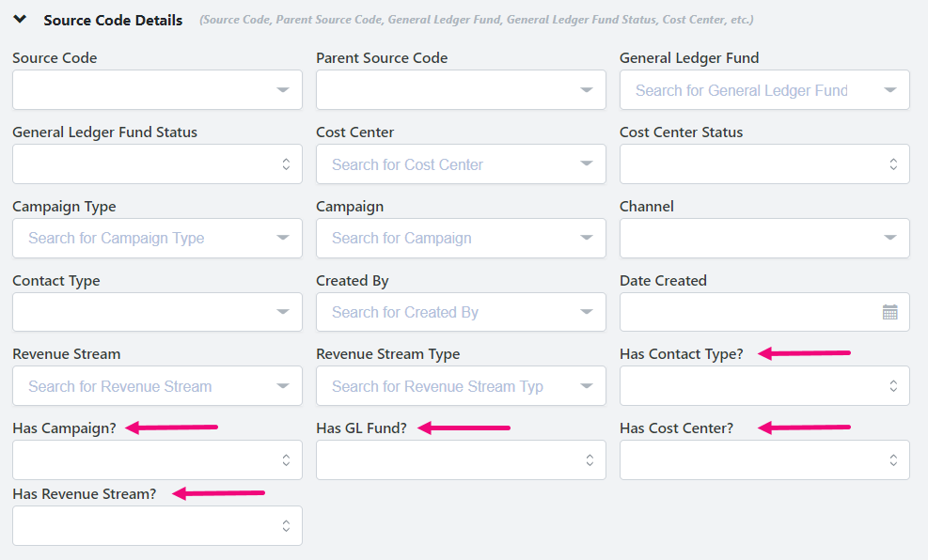928x560 pixels.
Task: Click the dropdown arrow on Revenue Stream
Action: pos(283,385)
